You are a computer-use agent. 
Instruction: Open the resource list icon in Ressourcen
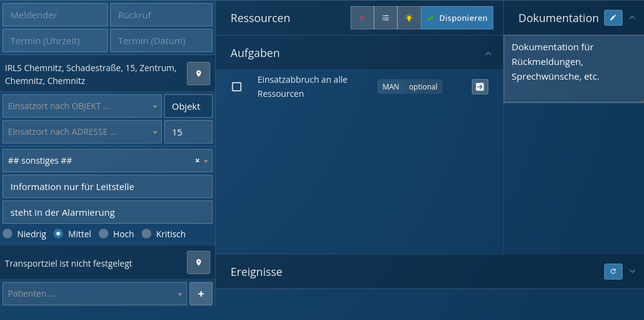point(385,18)
